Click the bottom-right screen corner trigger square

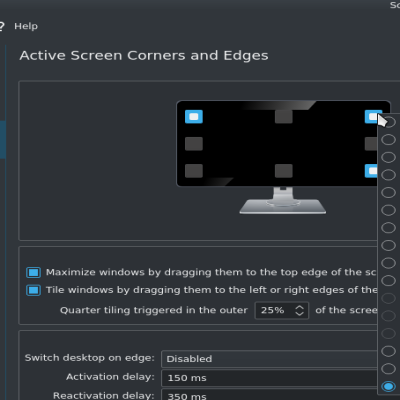pyautogui.click(x=371, y=171)
